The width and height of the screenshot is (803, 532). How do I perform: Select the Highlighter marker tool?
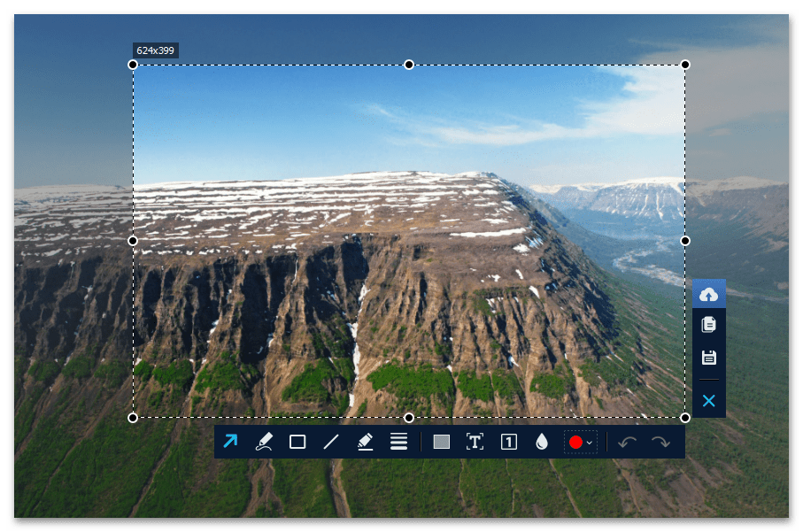pos(365,442)
